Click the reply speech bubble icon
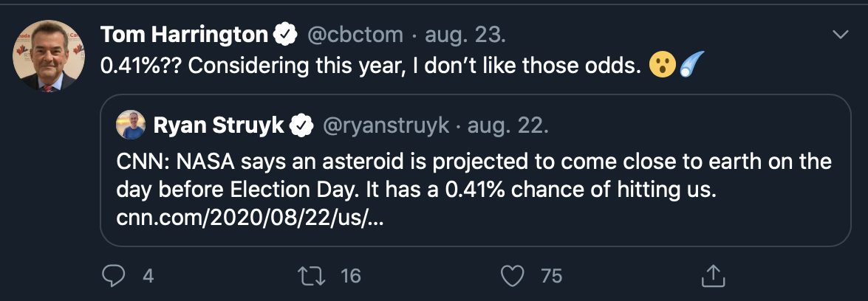 coord(113,276)
